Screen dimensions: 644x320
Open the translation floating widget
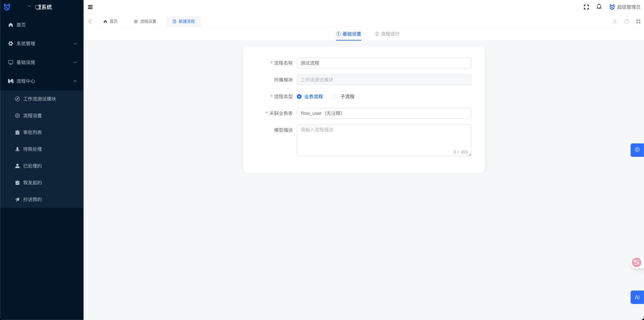tap(637, 262)
